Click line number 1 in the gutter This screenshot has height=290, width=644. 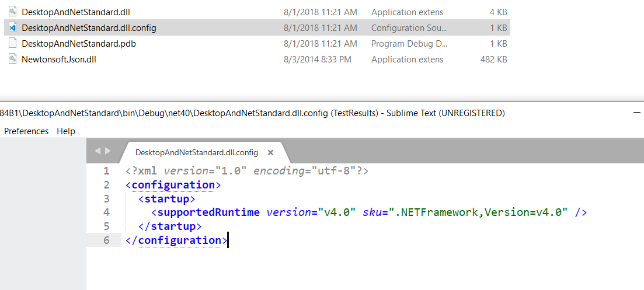coord(107,171)
